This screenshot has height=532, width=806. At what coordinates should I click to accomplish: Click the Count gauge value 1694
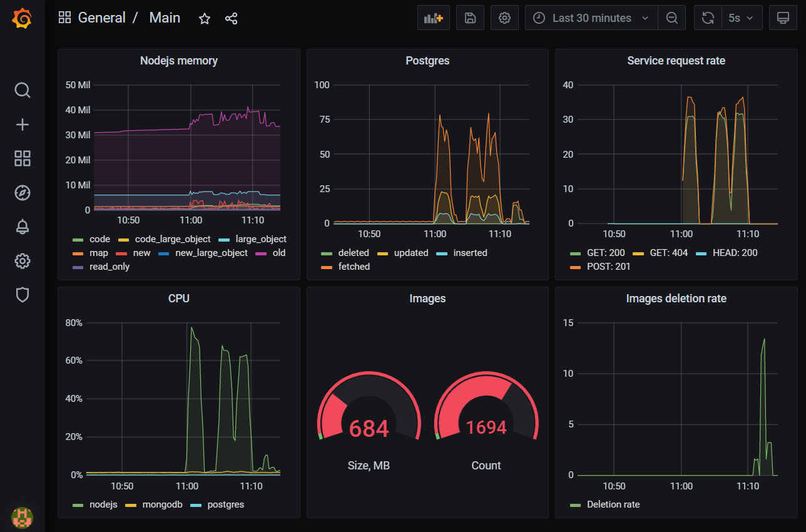(486, 427)
